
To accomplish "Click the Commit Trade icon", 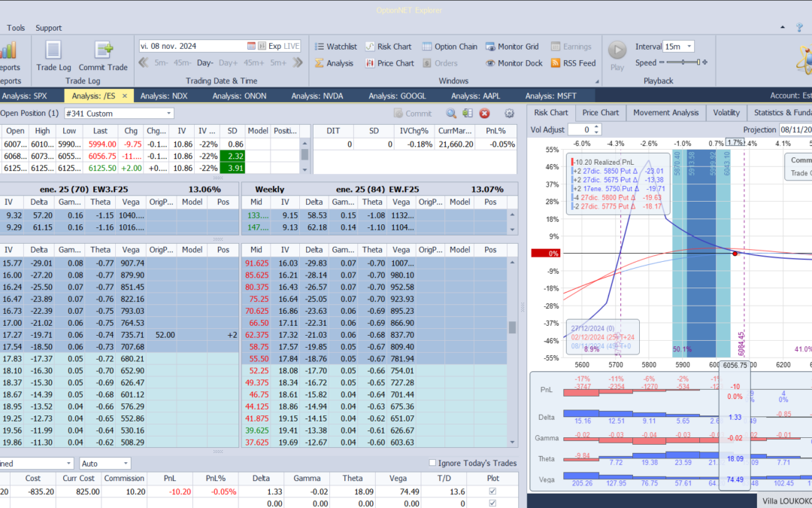I will (104, 57).
